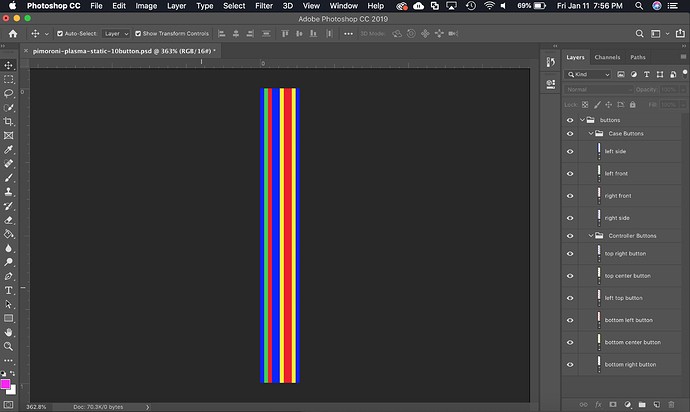This screenshot has height=412, width=690.
Task: Hide the bottom right button layer
Action: click(570, 364)
